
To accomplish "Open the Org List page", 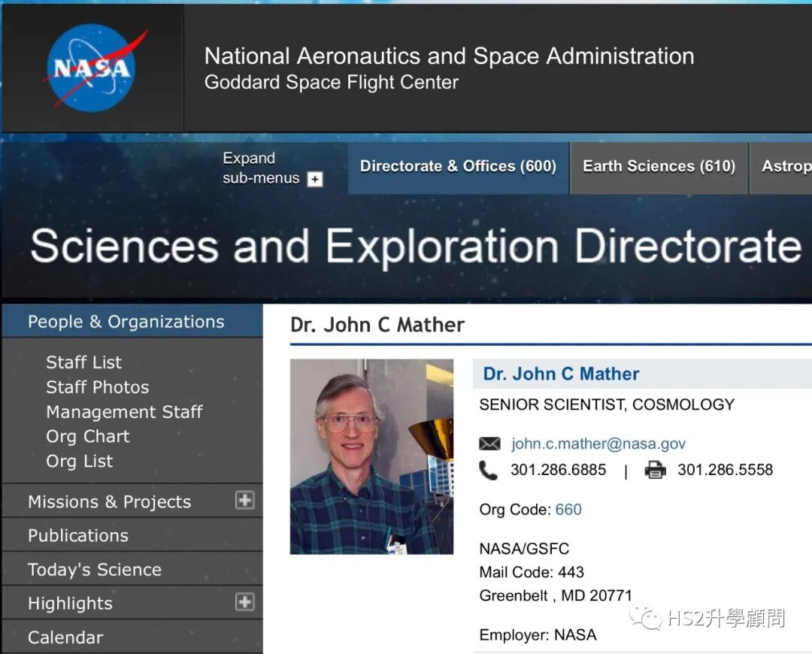I will point(79,462).
